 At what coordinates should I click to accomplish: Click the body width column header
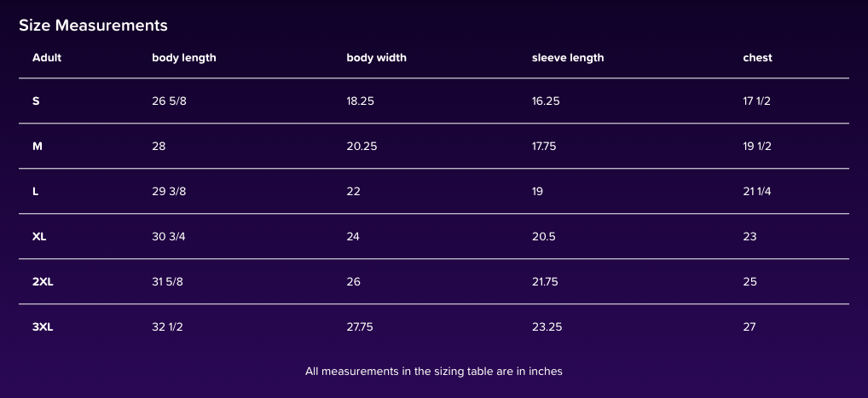pos(376,58)
